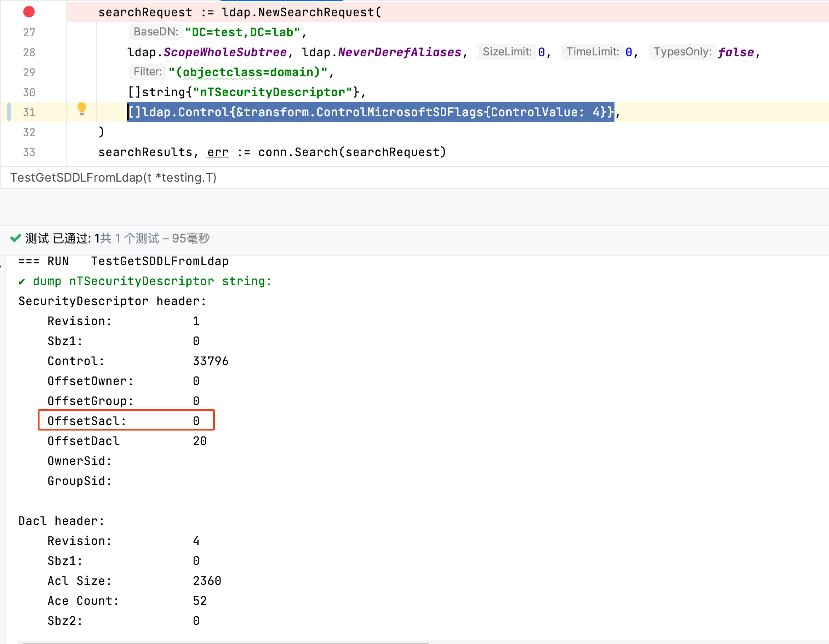Click gutter line number 30
This screenshot has width=829, height=644.
coord(29,92)
